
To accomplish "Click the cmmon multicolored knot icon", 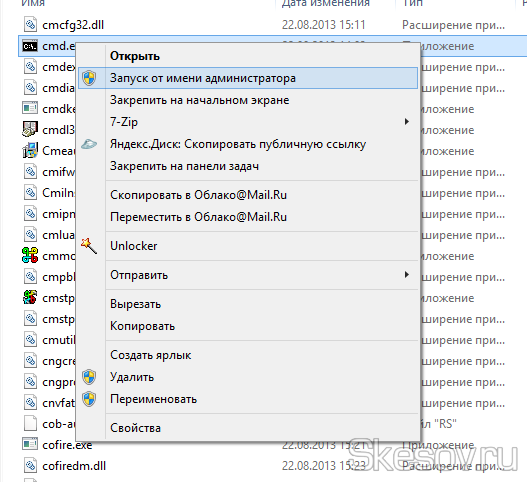I will (x=30, y=255).
